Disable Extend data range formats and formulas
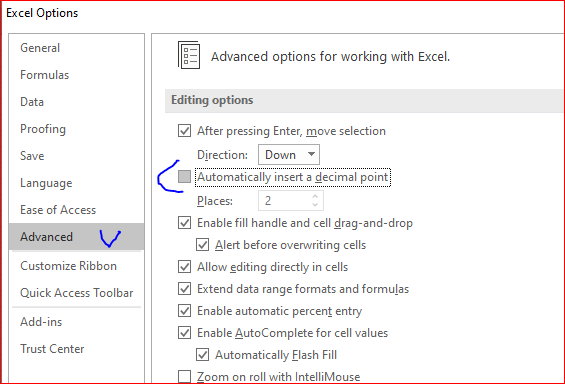The width and height of the screenshot is (565, 384). click(x=184, y=289)
